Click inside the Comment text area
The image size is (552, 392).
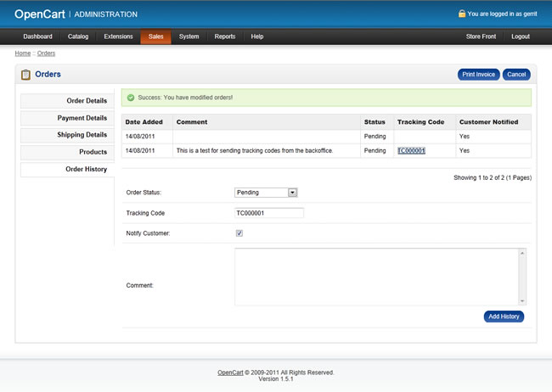click(x=376, y=277)
